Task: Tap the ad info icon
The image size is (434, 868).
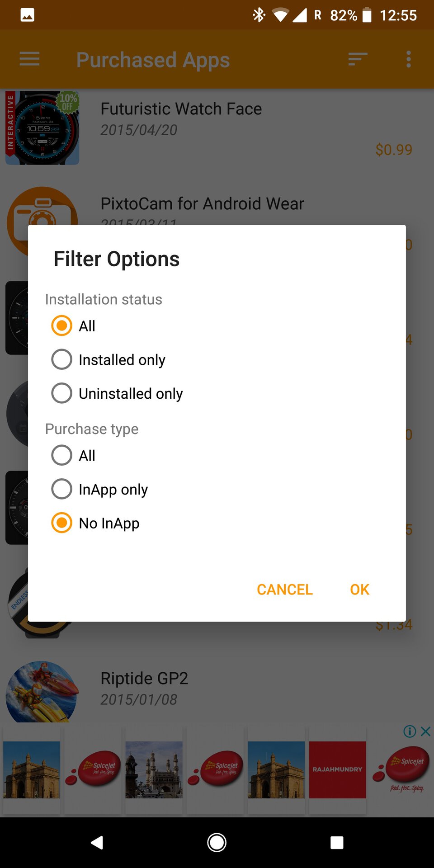Action: point(410,731)
